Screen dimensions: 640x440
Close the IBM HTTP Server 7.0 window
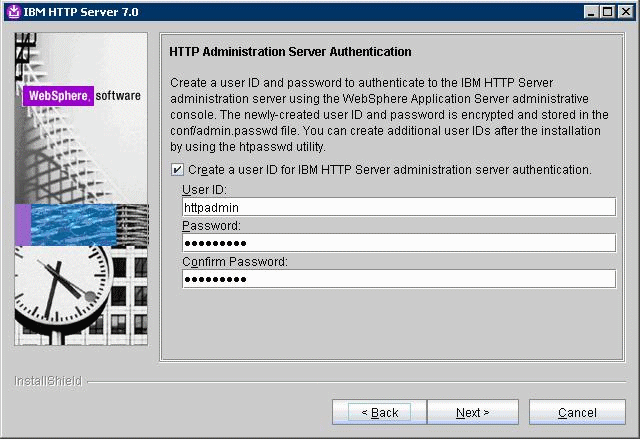[625, 11]
